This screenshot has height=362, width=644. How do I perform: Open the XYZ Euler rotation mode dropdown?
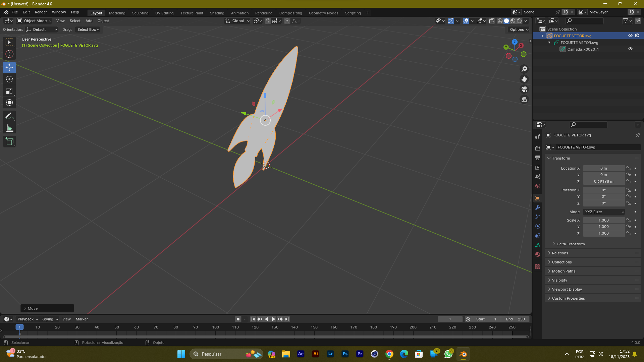pyautogui.click(x=604, y=212)
